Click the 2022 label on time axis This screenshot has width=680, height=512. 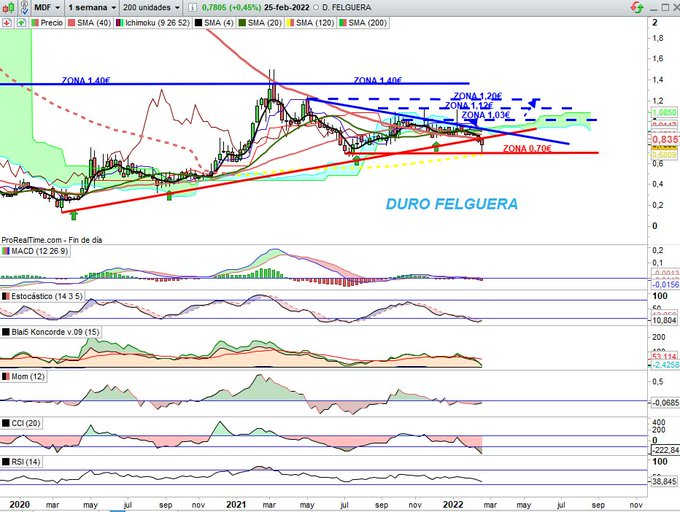pyautogui.click(x=453, y=505)
